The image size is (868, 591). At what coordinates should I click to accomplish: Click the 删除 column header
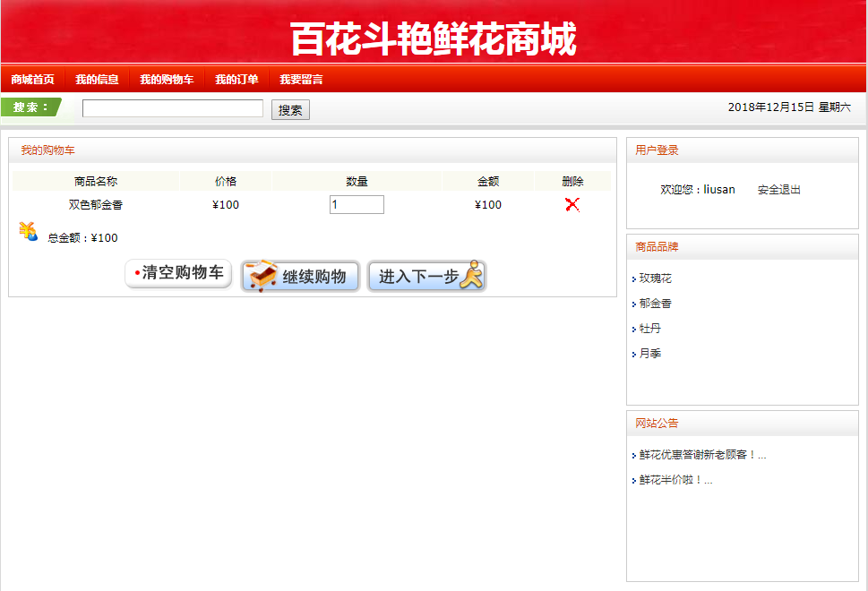(572, 181)
